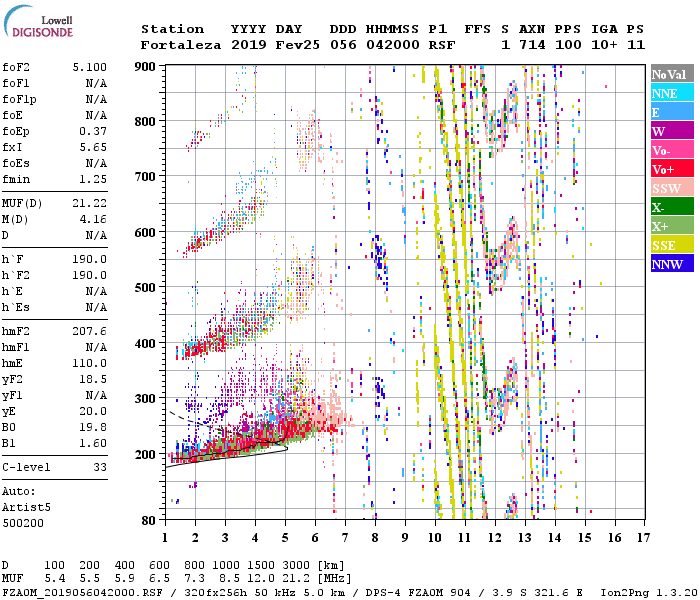
Task: Select the E light-blue legend swatch
Action: [x=672, y=112]
